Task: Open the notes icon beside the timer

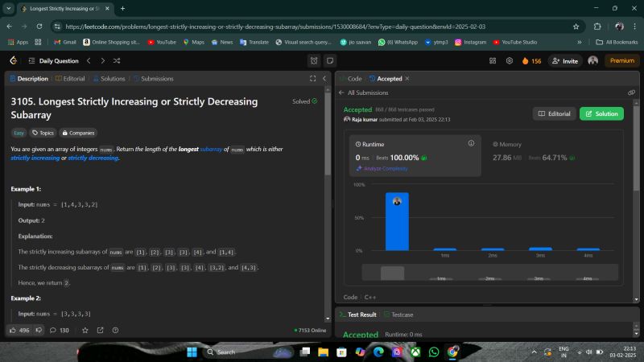Action: click(330, 61)
